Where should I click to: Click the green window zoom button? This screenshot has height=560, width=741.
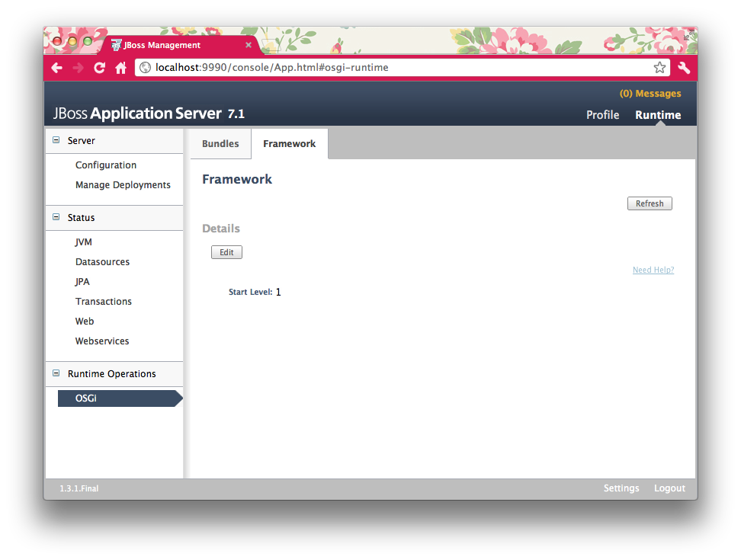(x=88, y=41)
